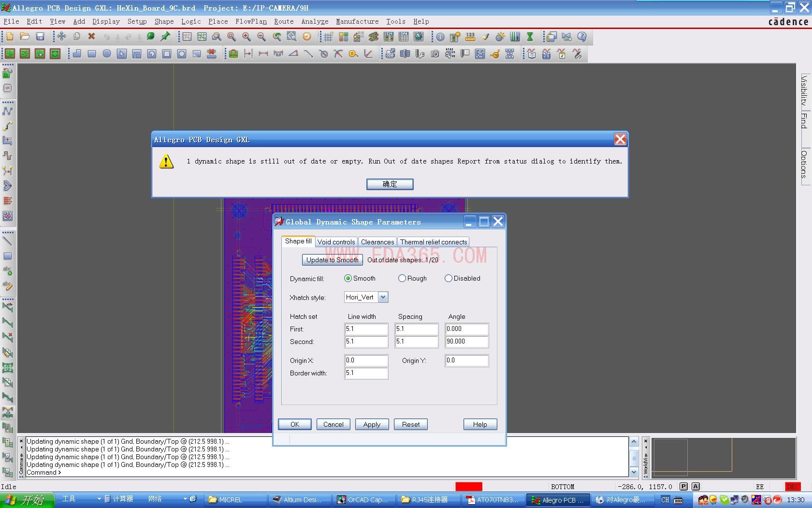
Task: Switch to the Clearances tab
Action: [x=377, y=242]
